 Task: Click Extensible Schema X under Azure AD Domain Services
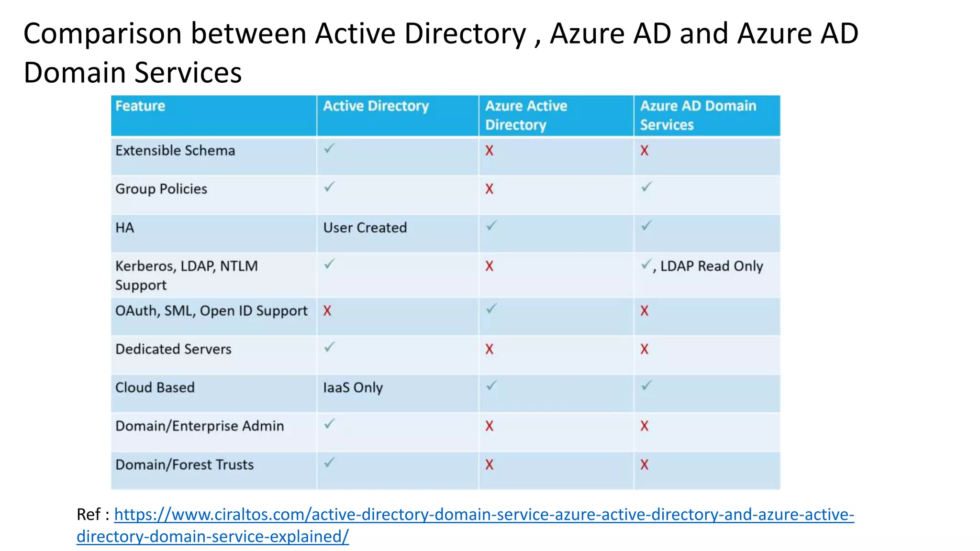click(x=645, y=151)
